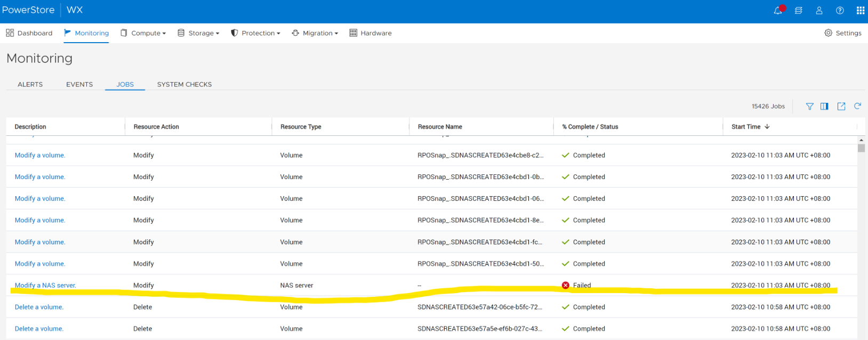Open the user account icon
868x340 pixels.
coord(819,11)
